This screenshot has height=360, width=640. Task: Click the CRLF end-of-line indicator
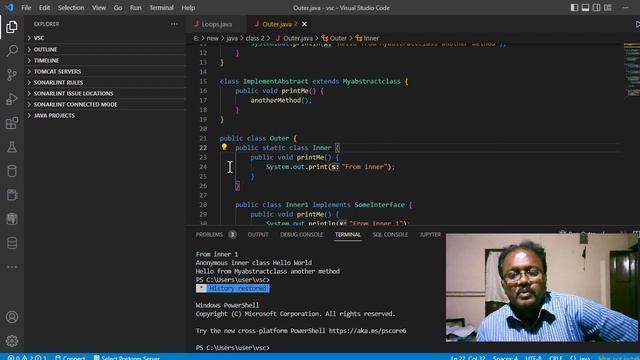pos(556,358)
